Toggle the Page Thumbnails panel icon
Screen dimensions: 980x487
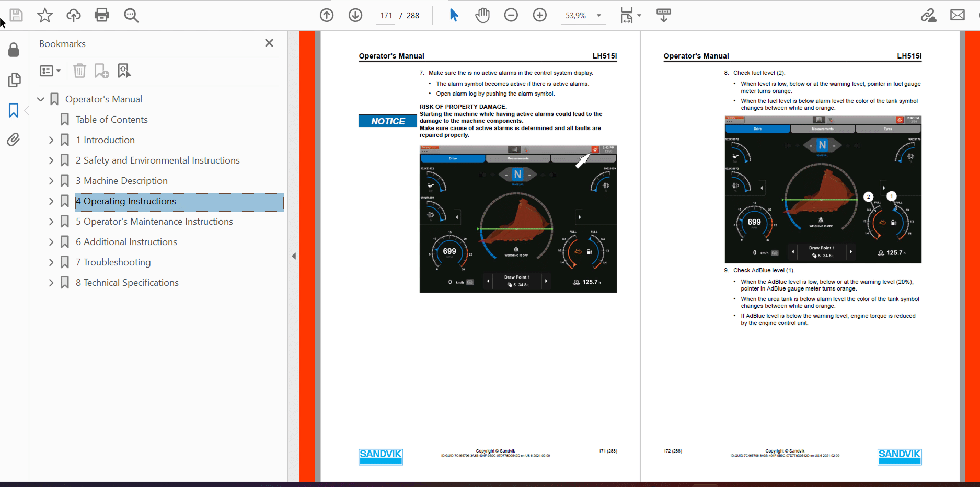pyautogui.click(x=14, y=80)
